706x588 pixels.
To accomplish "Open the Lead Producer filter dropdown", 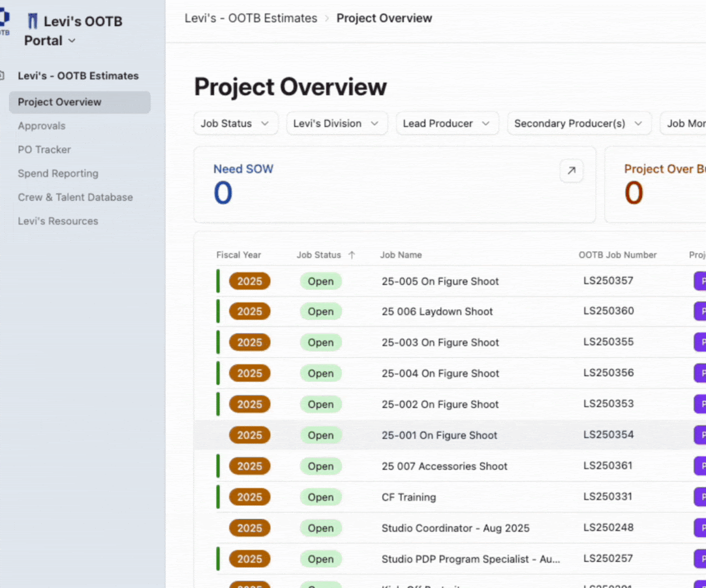I will [x=447, y=123].
